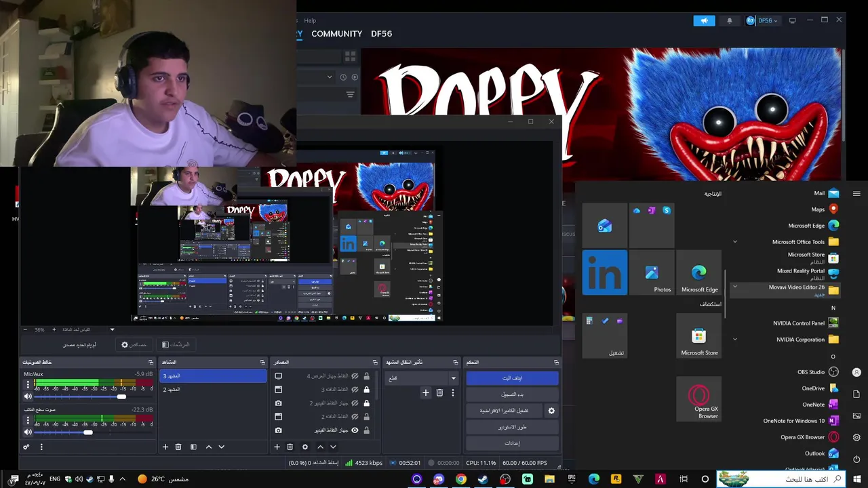868x488 pixels.
Task: Open transition properties three-dot menu
Action: coord(453,392)
